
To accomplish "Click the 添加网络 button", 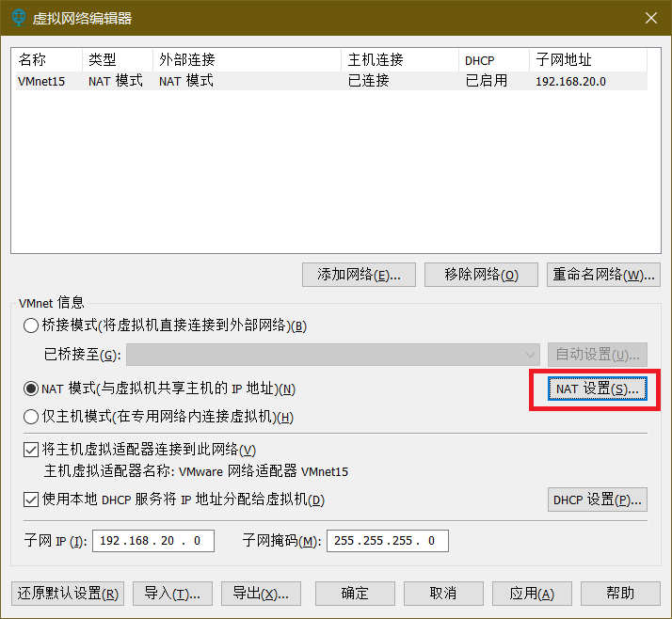I will tap(360, 275).
